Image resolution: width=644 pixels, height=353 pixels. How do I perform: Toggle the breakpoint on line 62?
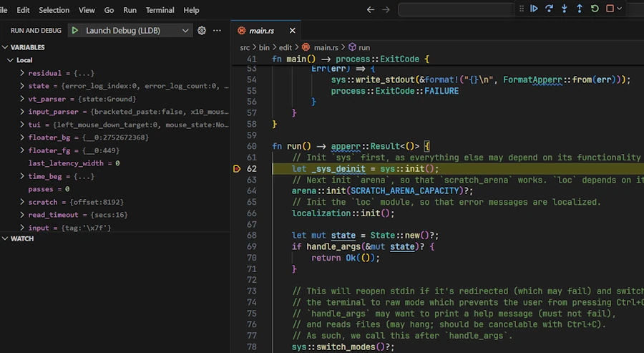237,169
